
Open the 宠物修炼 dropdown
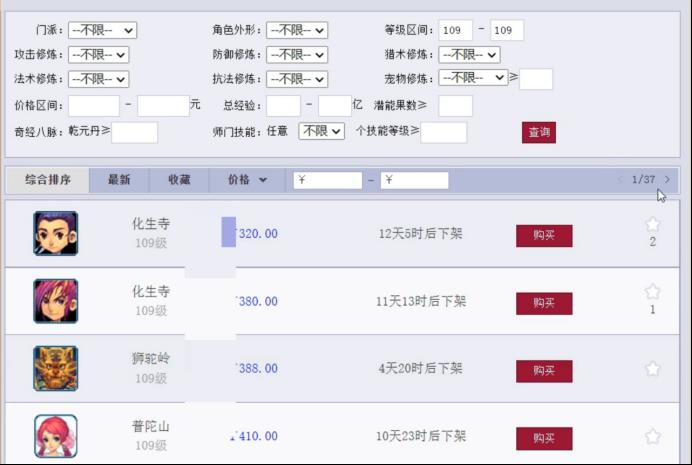click(473, 78)
